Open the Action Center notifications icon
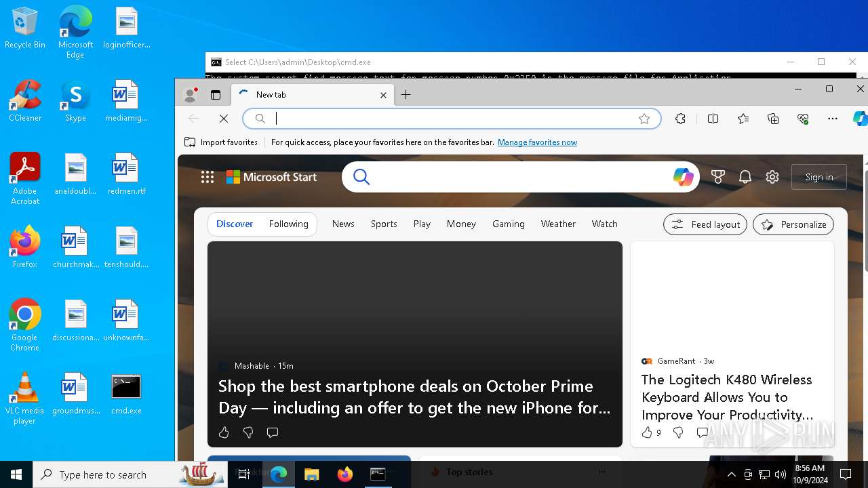 click(846, 474)
